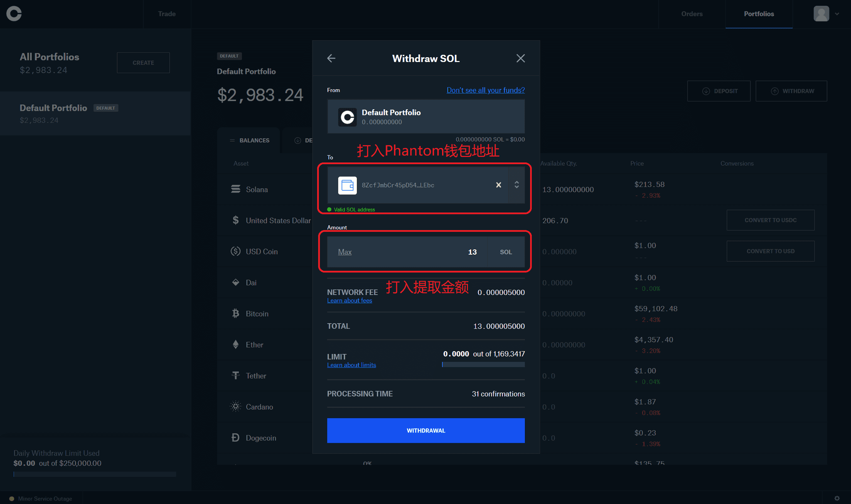
Task: Open the Learn about limits link
Action: point(352,365)
